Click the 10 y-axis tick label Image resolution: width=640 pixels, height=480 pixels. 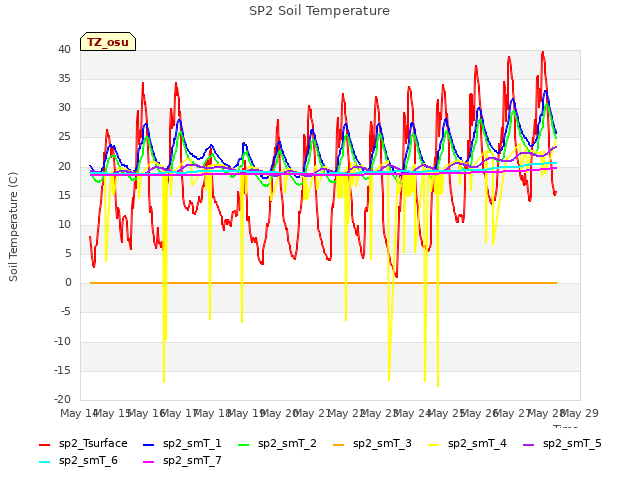64,224
